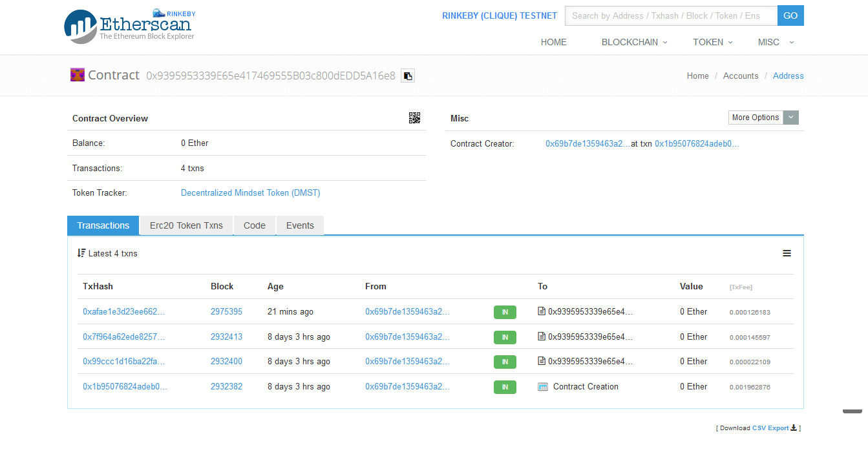Click the Contract Creation text in the To column
This screenshot has width=868, height=476.
pyautogui.click(x=586, y=386)
